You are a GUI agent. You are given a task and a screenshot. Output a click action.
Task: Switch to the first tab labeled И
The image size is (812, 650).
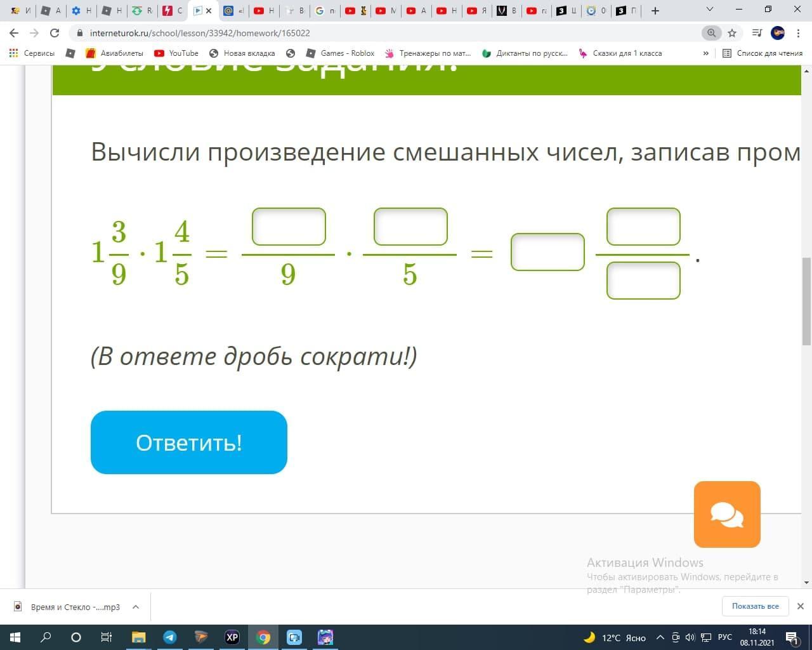click(21, 11)
